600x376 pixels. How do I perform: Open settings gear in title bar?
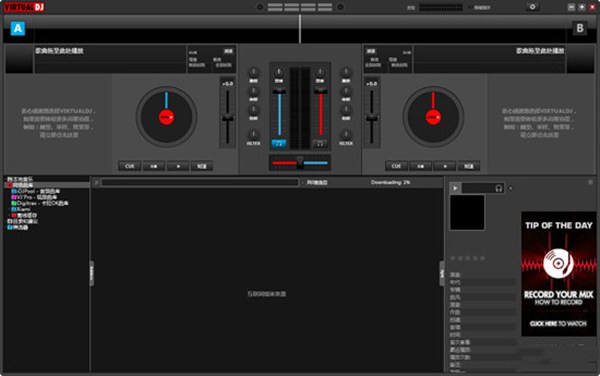(532, 7)
